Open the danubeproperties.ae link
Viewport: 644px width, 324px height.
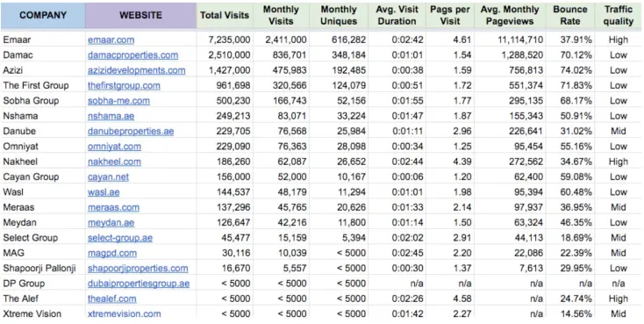click(131, 131)
